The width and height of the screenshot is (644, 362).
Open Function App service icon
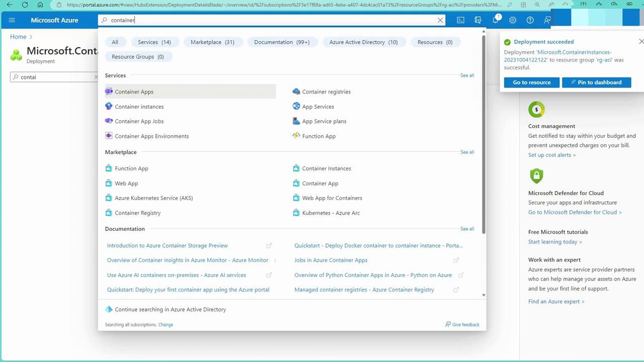tap(296, 136)
